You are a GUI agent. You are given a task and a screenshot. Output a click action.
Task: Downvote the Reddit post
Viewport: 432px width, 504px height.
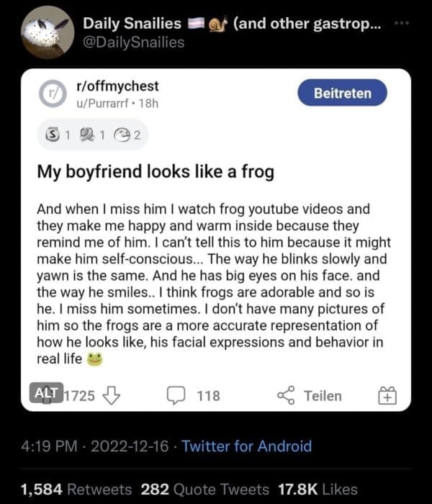coord(112,395)
